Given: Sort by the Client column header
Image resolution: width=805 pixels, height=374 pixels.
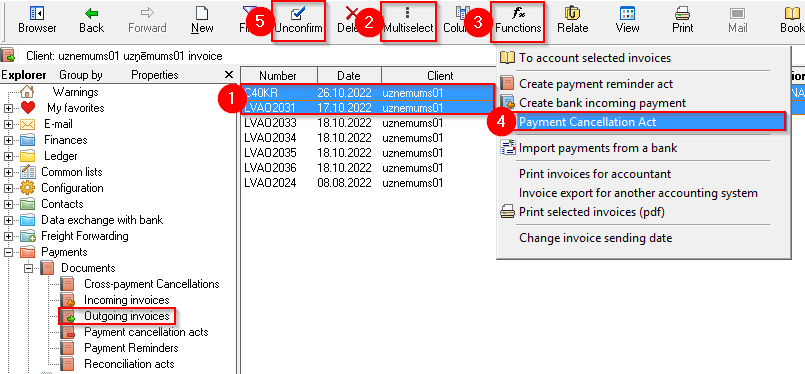Looking at the screenshot, I should click(x=440, y=76).
